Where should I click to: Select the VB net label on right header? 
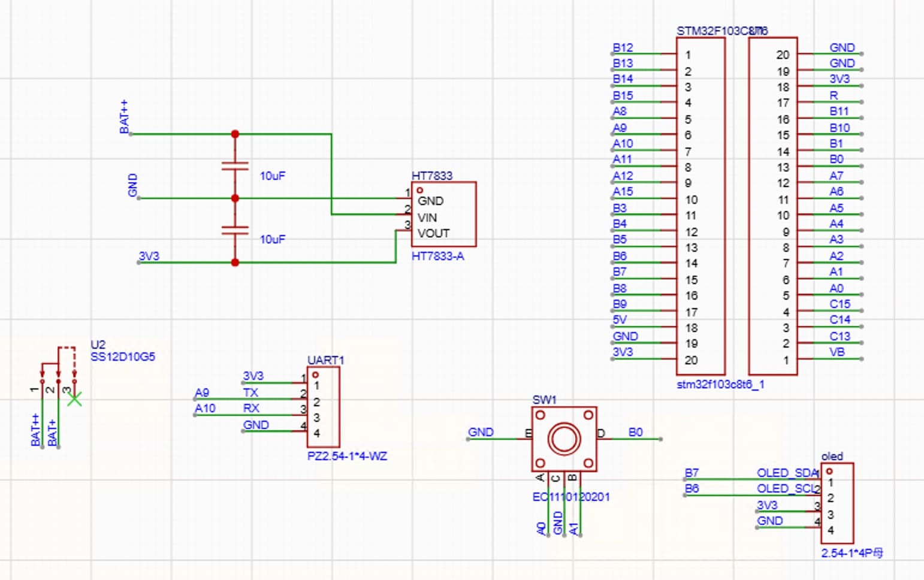coord(837,352)
